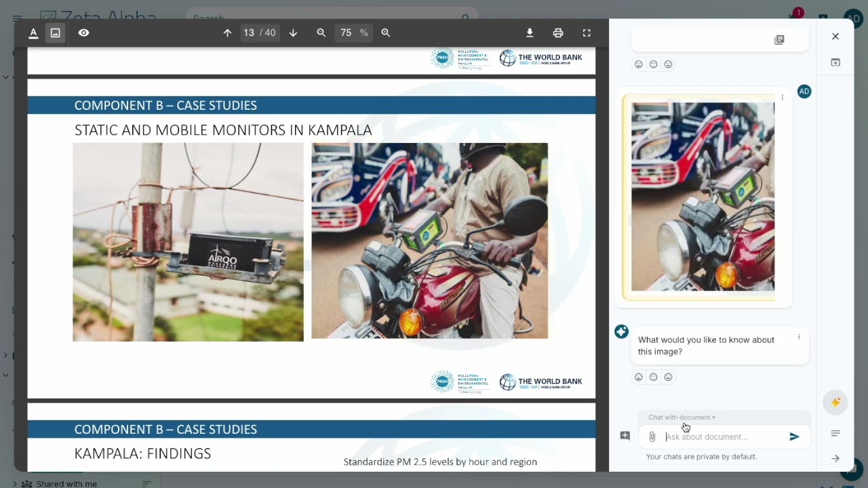This screenshot has height=488, width=868.
Task: Click the page number field showing 13
Action: (249, 33)
